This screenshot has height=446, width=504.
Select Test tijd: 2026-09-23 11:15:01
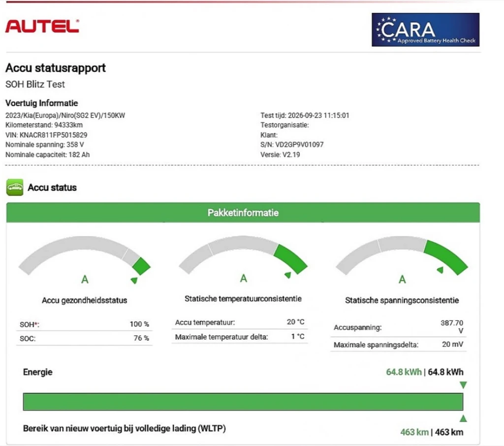click(305, 116)
